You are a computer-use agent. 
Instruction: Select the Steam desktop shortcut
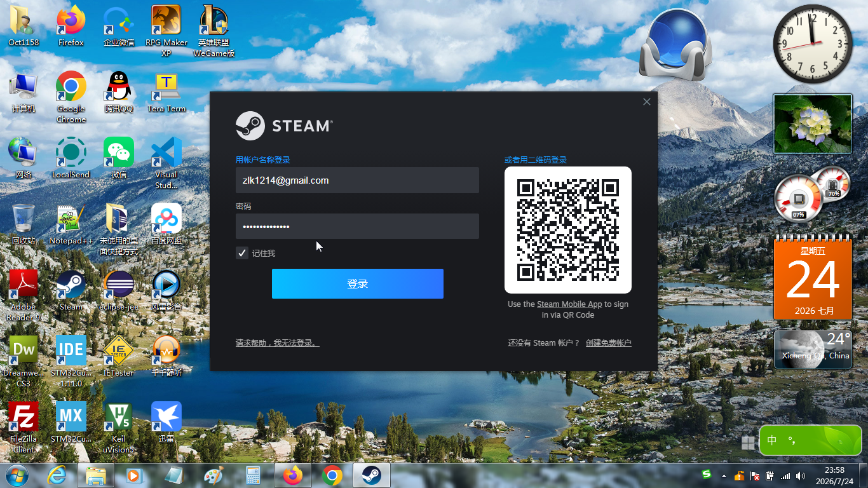[x=71, y=291]
